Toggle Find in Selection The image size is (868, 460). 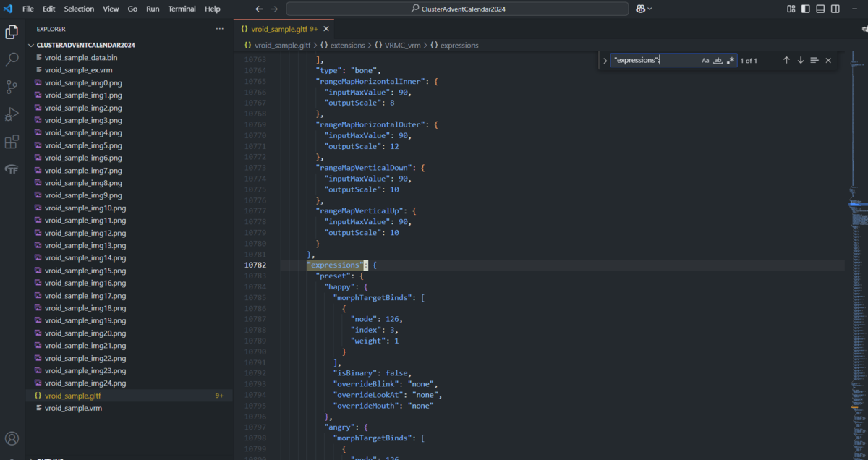coord(814,61)
